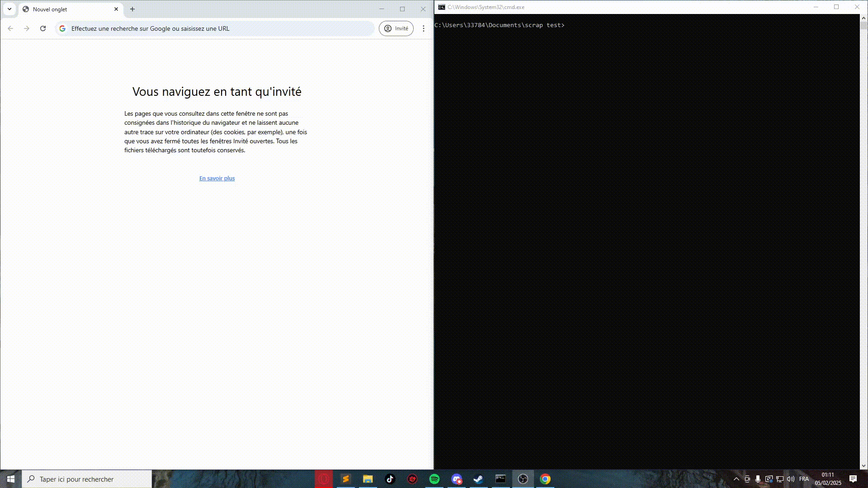Viewport: 868px width, 488px height.
Task: Open TikTok from the taskbar
Action: click(x=390, y=479)
